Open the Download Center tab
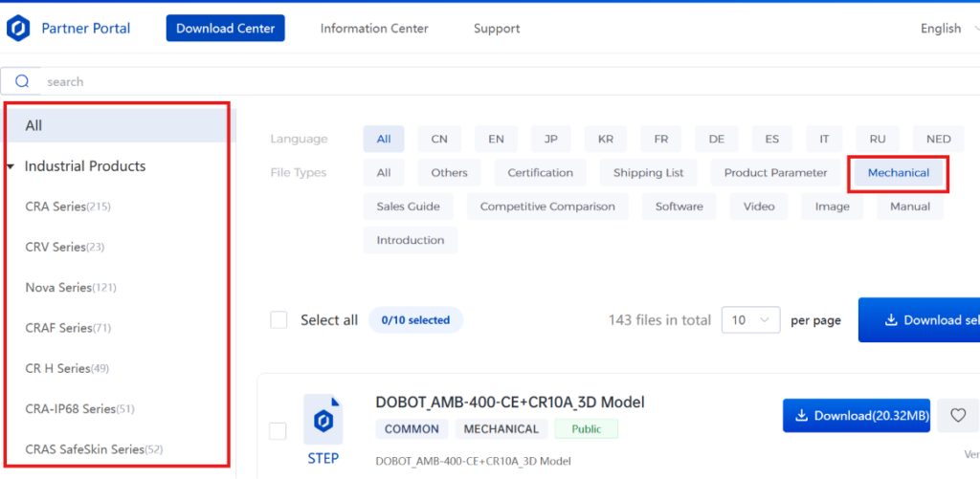Image resolution: width=980 pixels, height=479 pixels. 226,28
